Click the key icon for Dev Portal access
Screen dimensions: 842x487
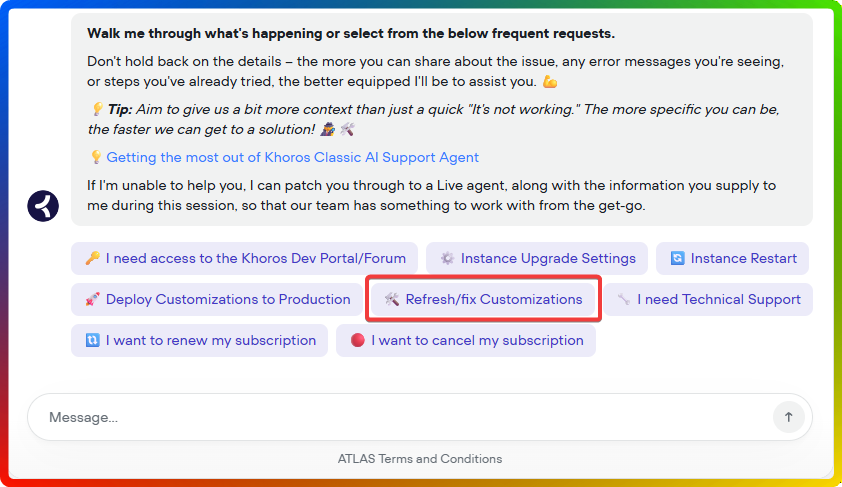coord(92,258)
